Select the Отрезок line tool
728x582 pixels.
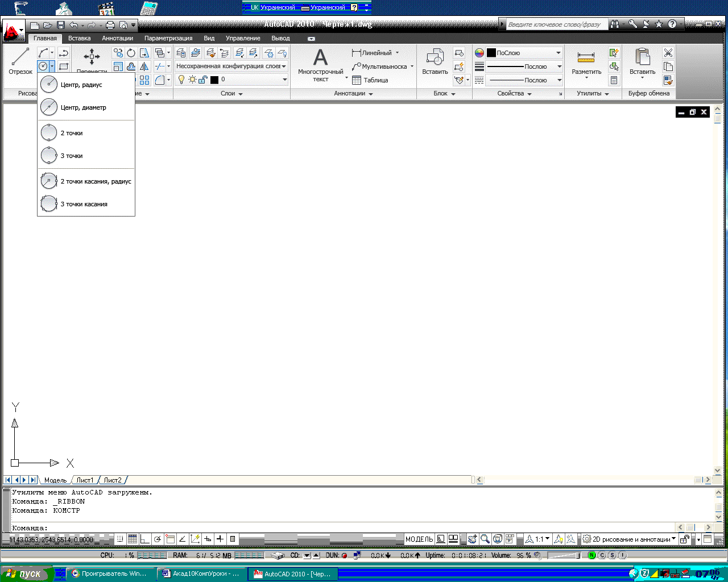click(20, 61)
